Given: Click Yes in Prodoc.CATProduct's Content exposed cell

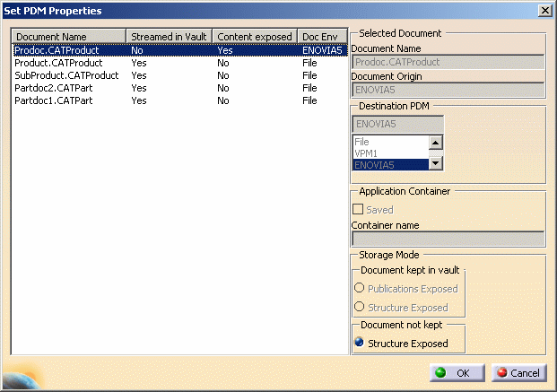Looking at the screenshot, I should coord(225,50).
